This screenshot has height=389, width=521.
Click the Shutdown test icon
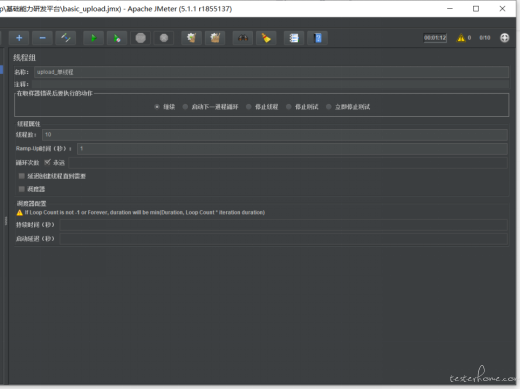pyautogui.click(x=164, y=38)
